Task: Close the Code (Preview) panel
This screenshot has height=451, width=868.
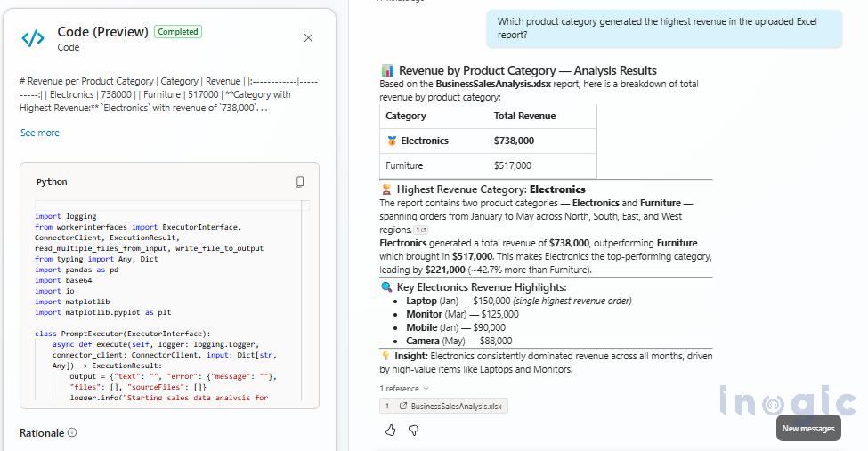Action: tap(308, 37)
